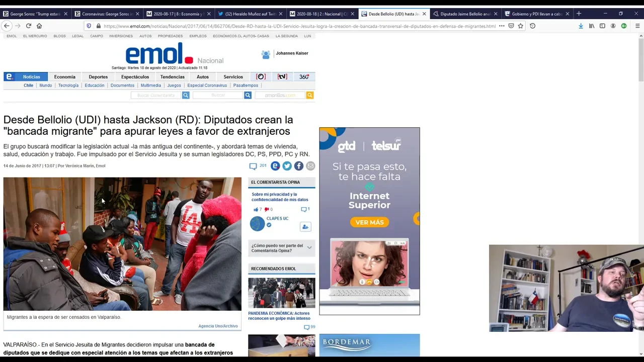The height and width of the screenshot is (362, 644).
Task: Send the article by email icon
Action: (310, 166)
